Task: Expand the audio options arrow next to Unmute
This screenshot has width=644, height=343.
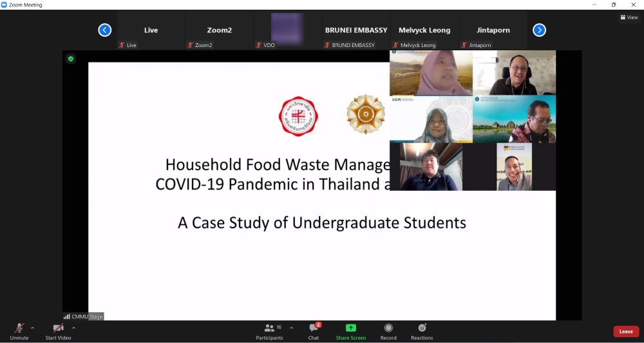Action: (33, 328)
